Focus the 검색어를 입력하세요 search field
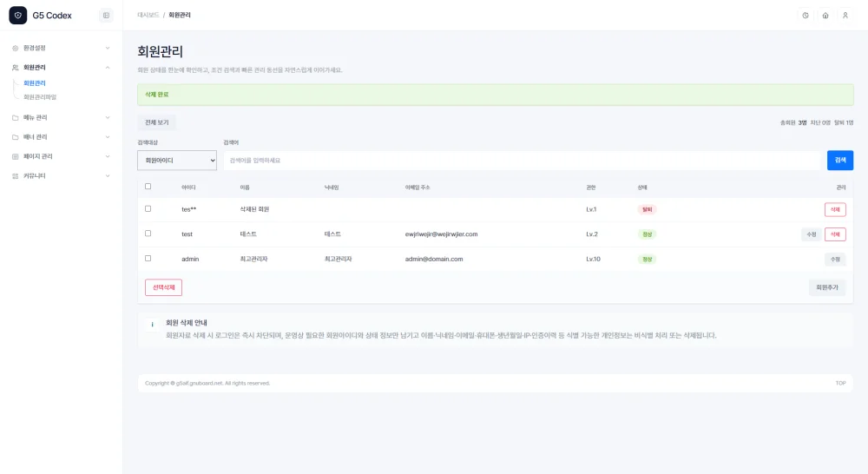 pos(522,161)
